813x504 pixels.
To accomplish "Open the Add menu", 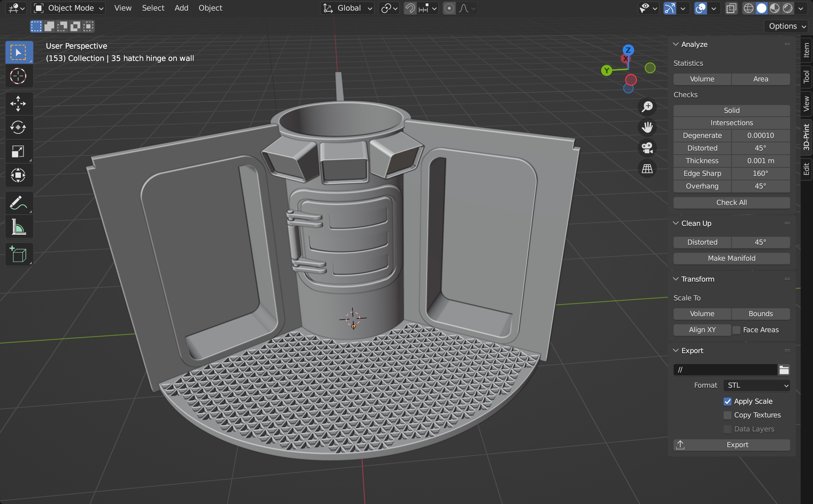I will pyautogui.click(x=182, y=8).
